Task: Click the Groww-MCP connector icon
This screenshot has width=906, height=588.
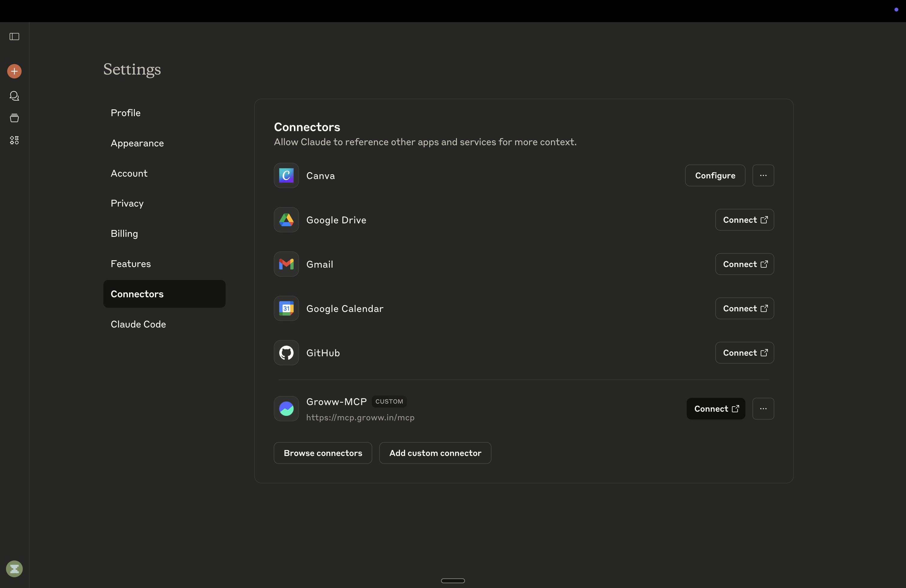Action: coord(286,409)
